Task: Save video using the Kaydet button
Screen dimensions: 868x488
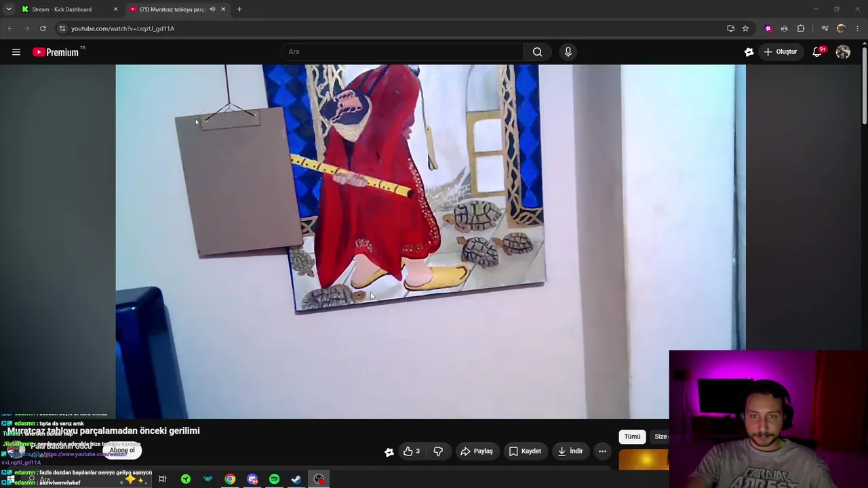Action: pos(525,451)
